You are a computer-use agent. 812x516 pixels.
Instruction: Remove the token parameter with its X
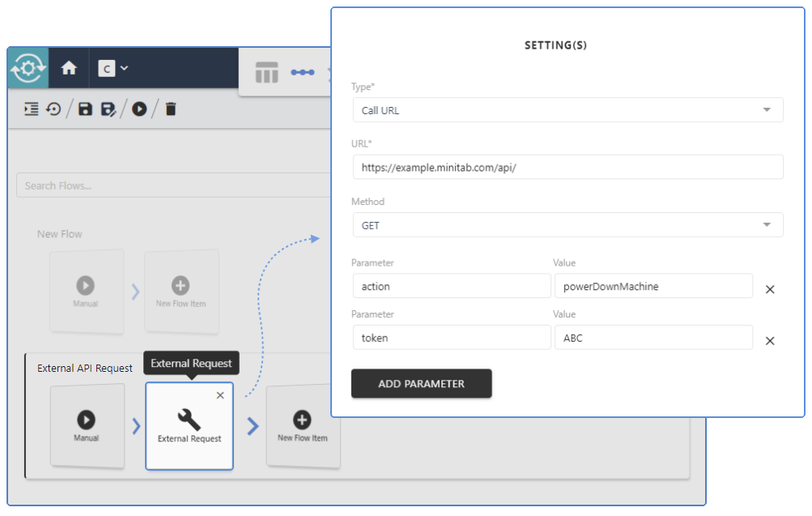pyautogui.click(x=769, y=341)
